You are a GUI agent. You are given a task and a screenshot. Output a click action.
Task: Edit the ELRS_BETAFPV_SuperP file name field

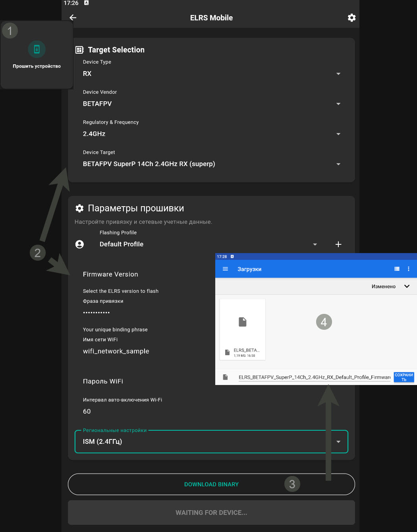[315, 377]
